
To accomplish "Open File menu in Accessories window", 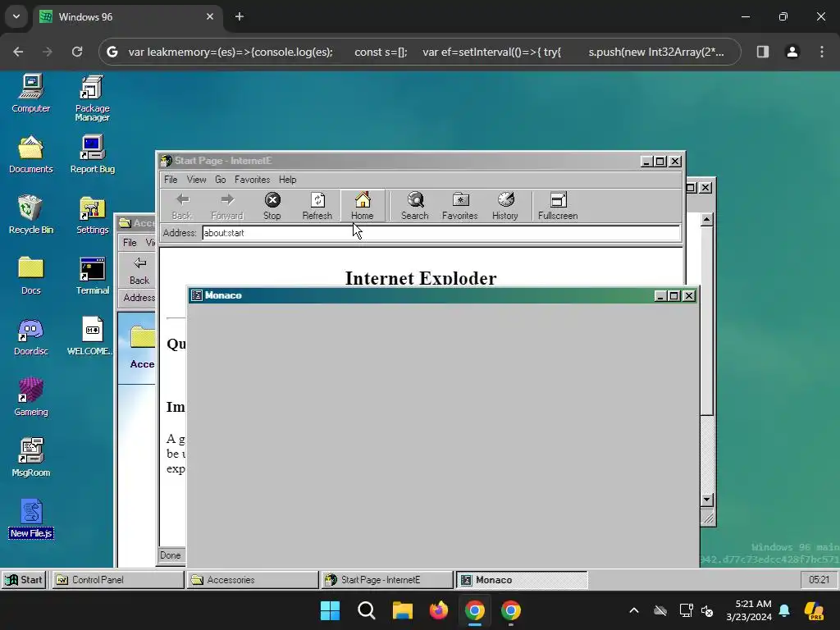I will point(130,243).
